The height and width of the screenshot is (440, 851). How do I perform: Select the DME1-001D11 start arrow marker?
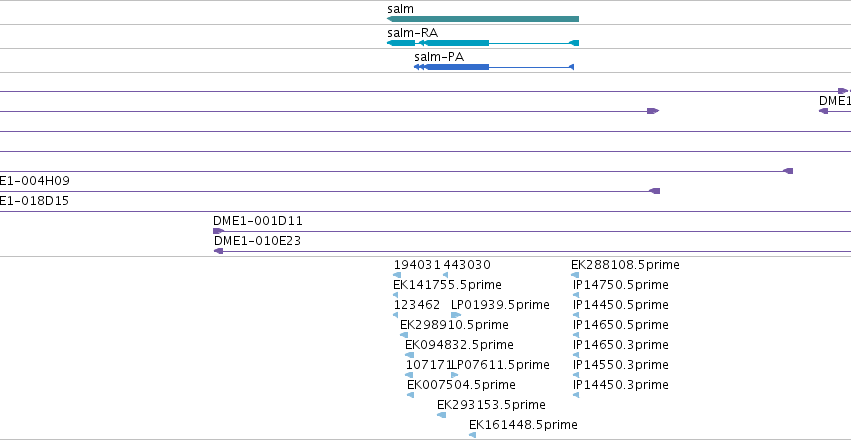[x=218, y=231]
